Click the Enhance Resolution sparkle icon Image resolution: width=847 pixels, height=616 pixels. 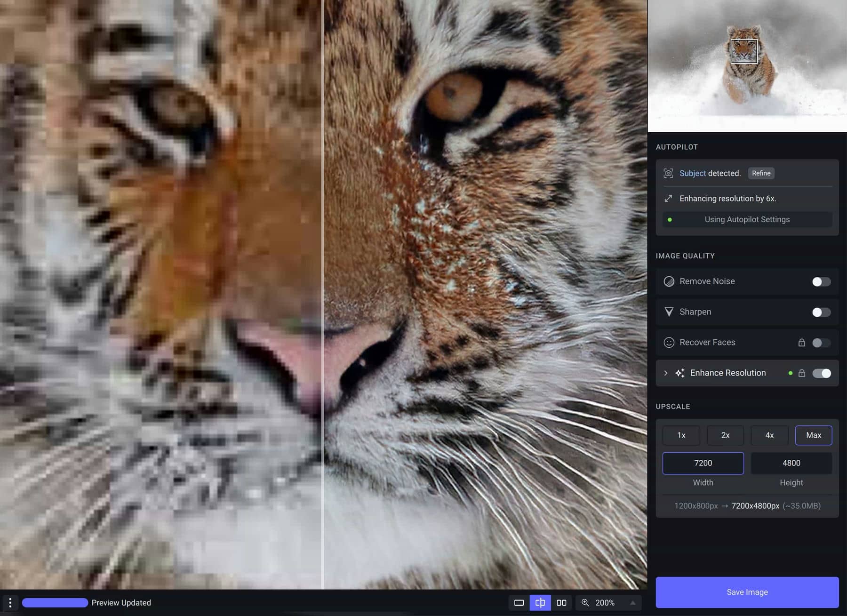[679, 373]
